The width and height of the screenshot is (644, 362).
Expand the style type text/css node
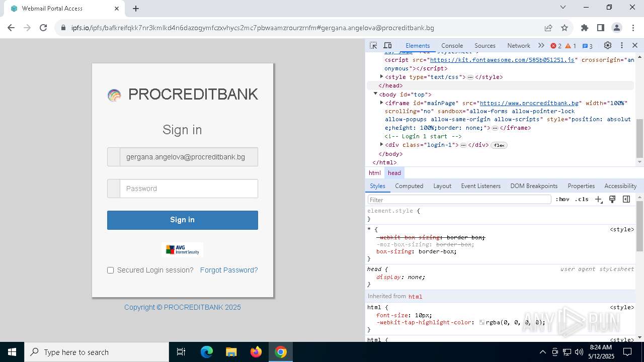point(381,77)
